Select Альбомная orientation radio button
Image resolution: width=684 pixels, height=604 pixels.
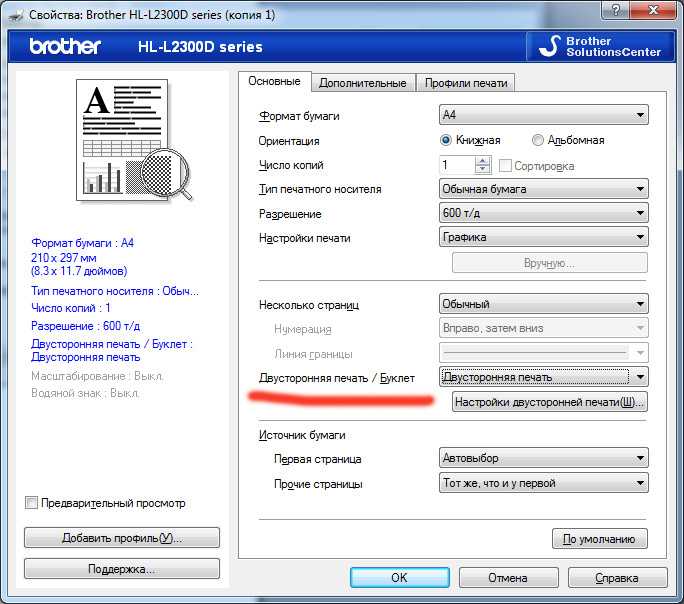537,140
